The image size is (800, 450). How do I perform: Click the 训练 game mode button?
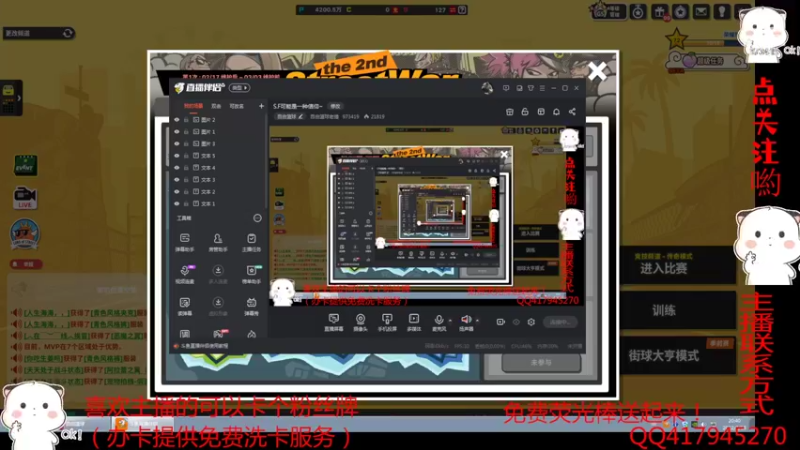point(678,310)
